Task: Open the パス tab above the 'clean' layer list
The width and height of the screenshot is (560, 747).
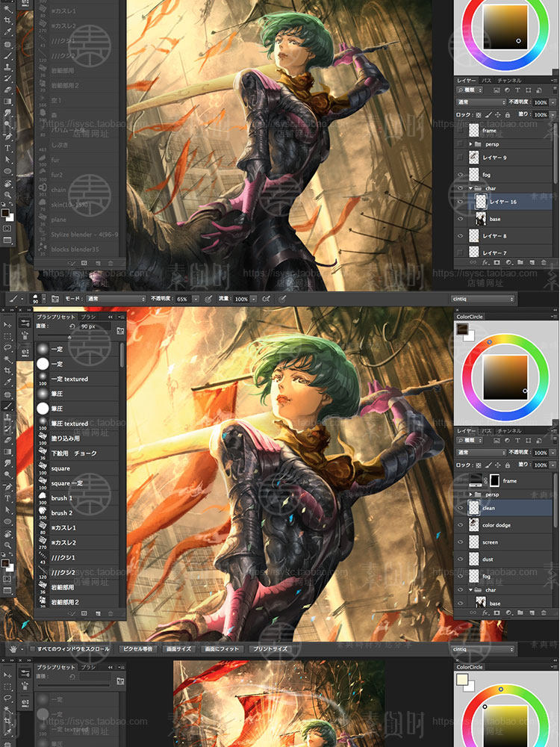Action: coord(486,431)
